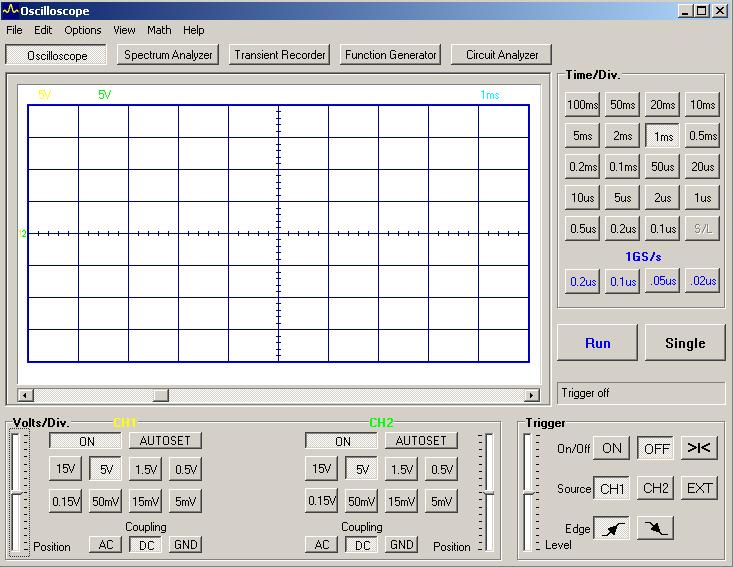Screen dimensions: 733x567
Task: Set CH2 volts/div to 0.5V
Action: 441,469
